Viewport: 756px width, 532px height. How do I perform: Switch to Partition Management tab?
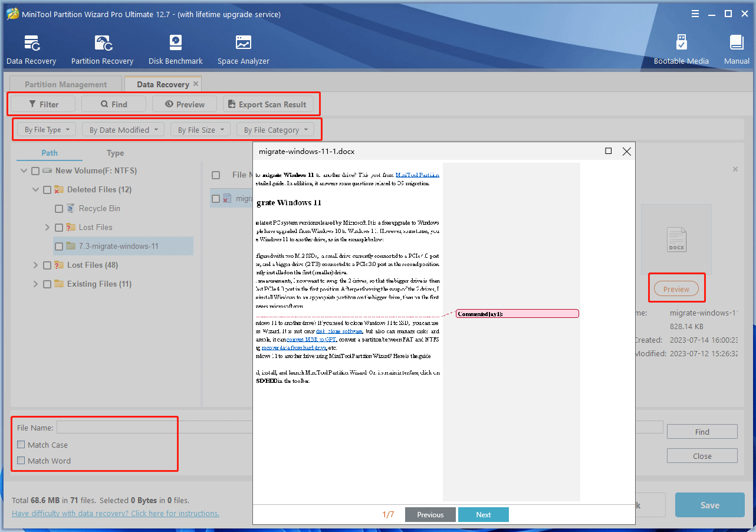coord(65,84)
